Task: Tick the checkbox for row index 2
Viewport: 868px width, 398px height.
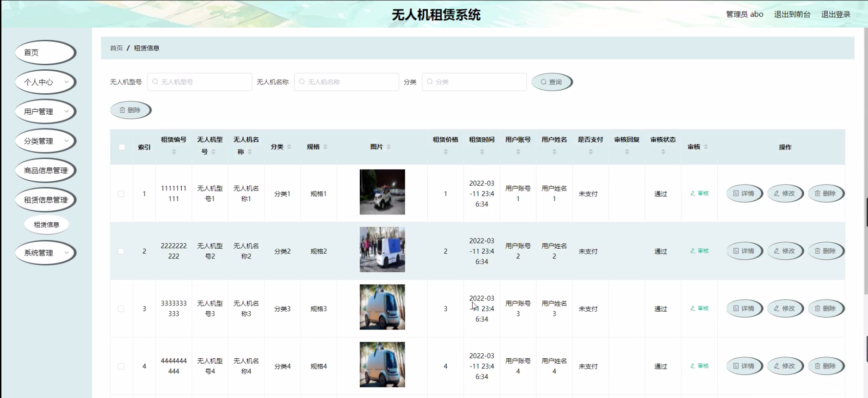Action: pos(121,251)
